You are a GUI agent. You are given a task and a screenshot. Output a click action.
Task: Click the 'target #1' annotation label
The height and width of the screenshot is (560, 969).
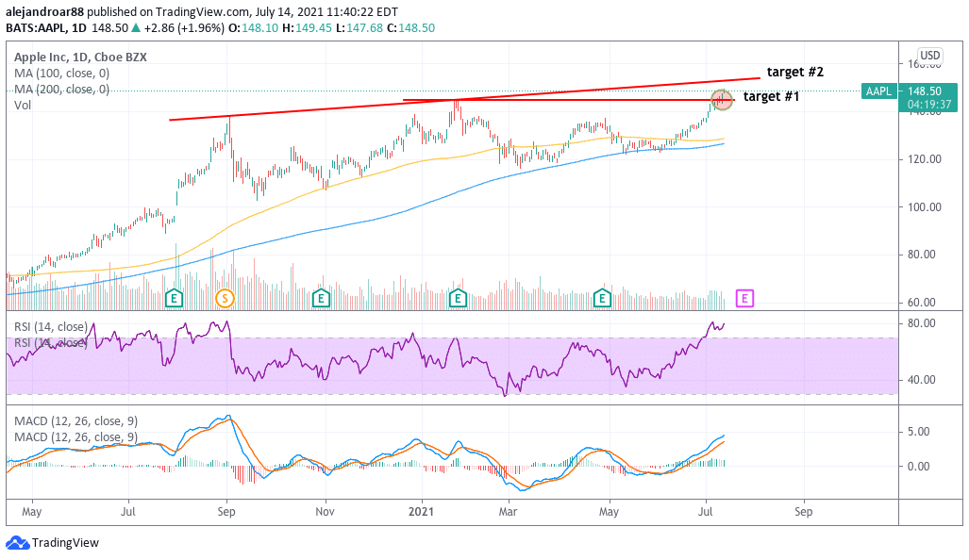pos(771,96)
